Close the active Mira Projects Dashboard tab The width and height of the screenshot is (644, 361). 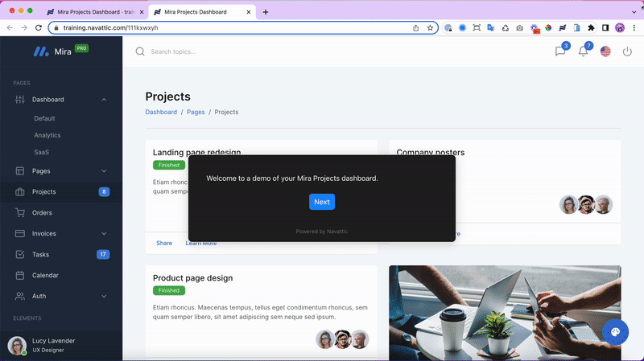point(249,12)
